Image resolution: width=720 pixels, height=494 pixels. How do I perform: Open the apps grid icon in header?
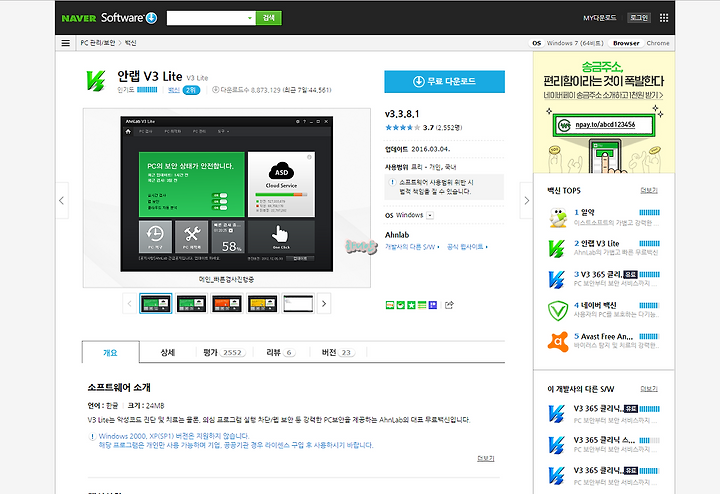click(664, 18)
